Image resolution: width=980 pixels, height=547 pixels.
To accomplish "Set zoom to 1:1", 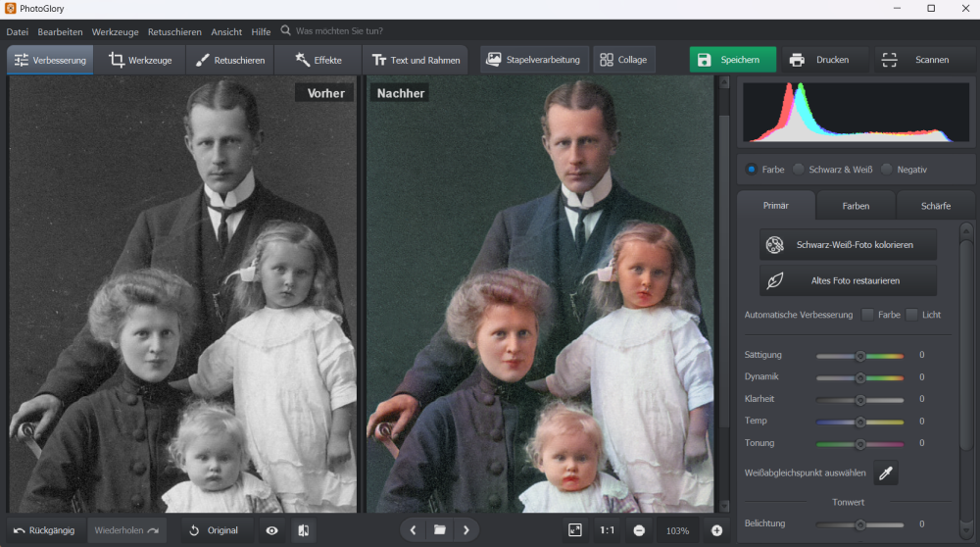I will (x=607, y=530).
